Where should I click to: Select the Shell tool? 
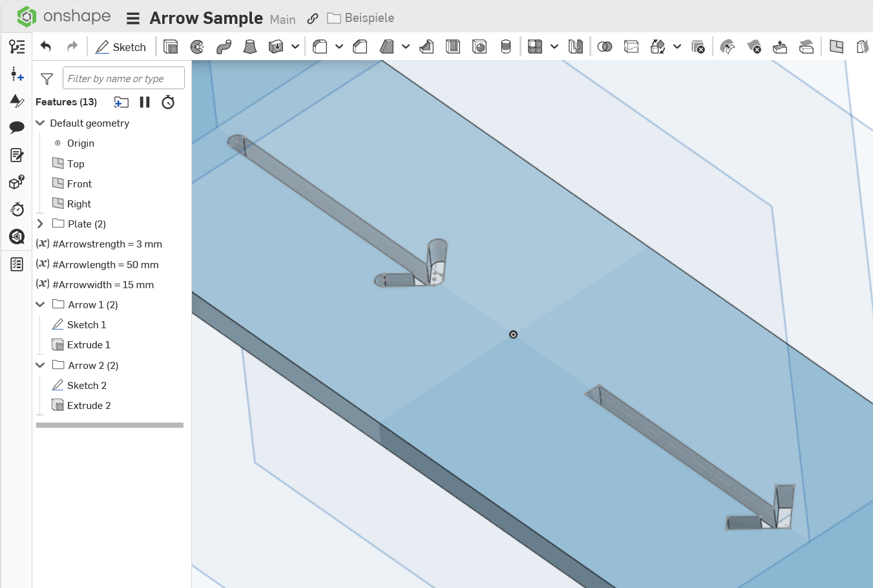point(453,47)
